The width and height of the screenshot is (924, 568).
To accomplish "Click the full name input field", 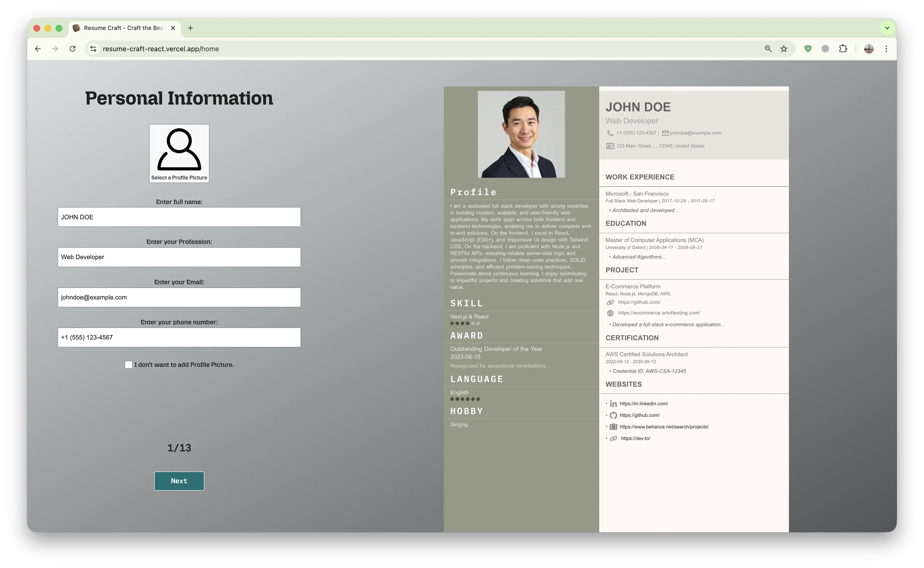I will point(179,217).
